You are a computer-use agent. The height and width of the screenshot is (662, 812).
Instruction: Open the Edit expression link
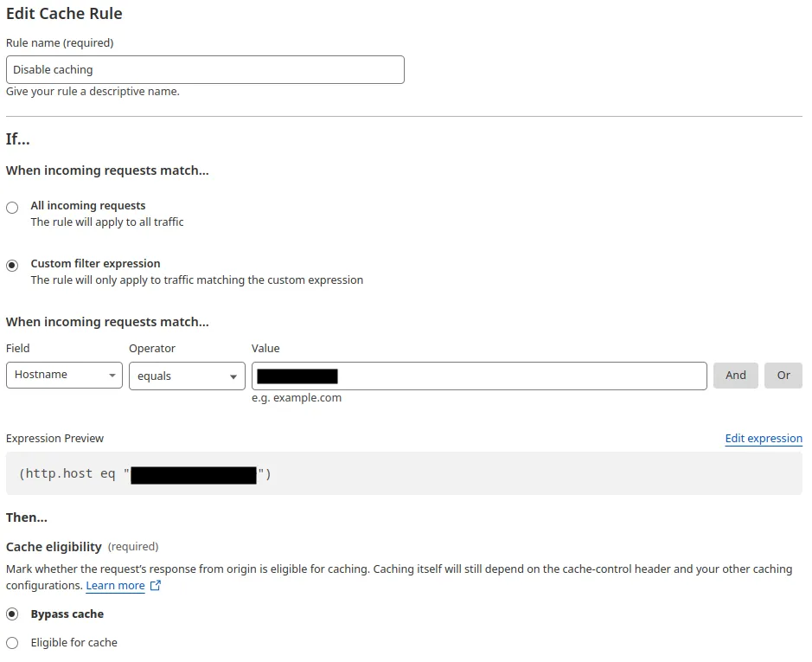[x=763, y=438]
